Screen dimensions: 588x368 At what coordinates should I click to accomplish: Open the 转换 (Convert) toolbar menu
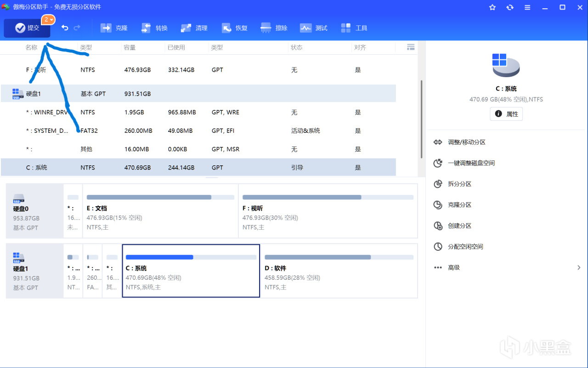[154, 28]
